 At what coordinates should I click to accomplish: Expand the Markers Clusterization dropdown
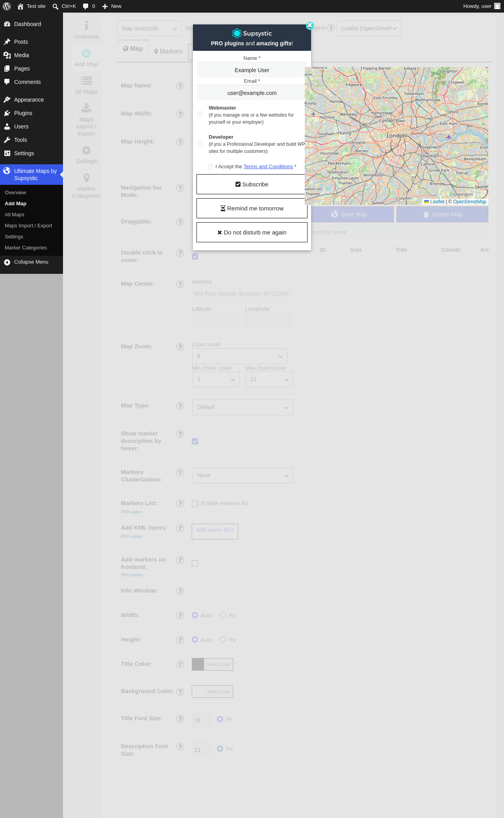pos(243,476)
